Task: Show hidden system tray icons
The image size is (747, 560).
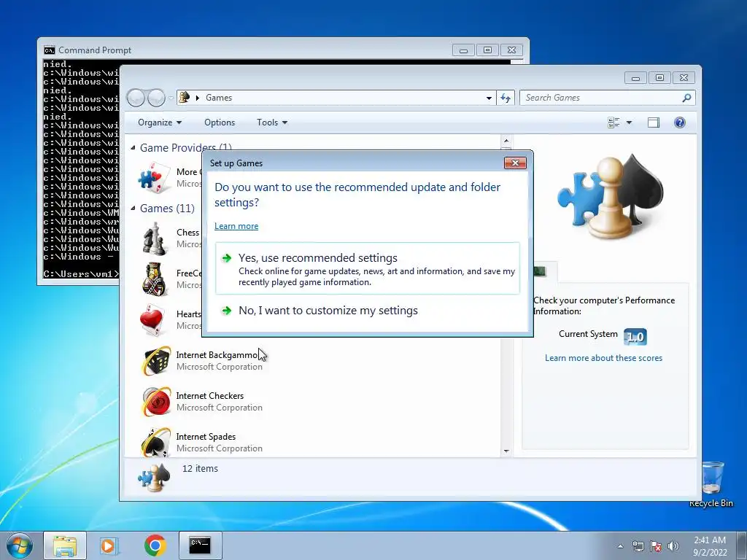Action: (620, 546)
